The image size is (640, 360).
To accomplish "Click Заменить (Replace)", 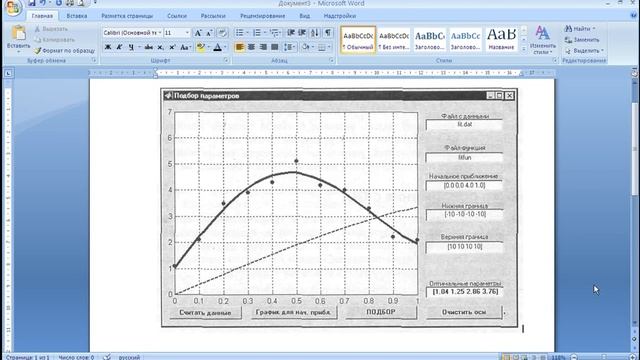I will click(582, 40).
